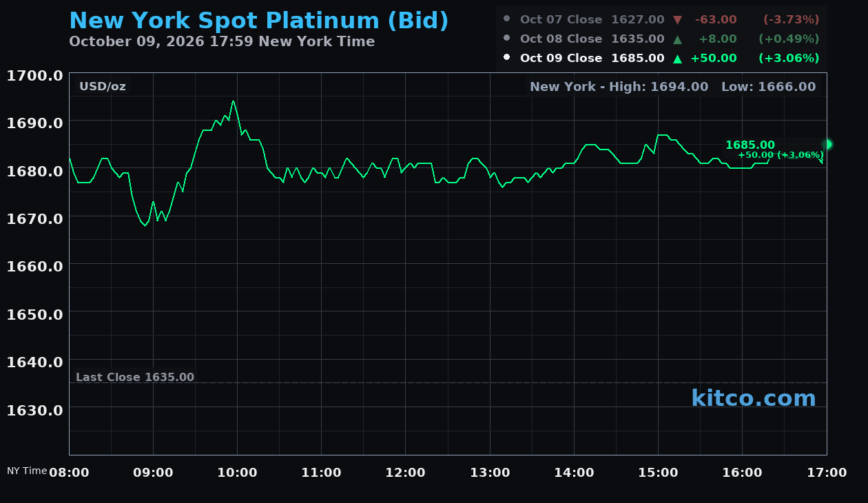Click the 1627.00 close value
The height and width of the screenshot is (503, 868).
click(638, 20)
